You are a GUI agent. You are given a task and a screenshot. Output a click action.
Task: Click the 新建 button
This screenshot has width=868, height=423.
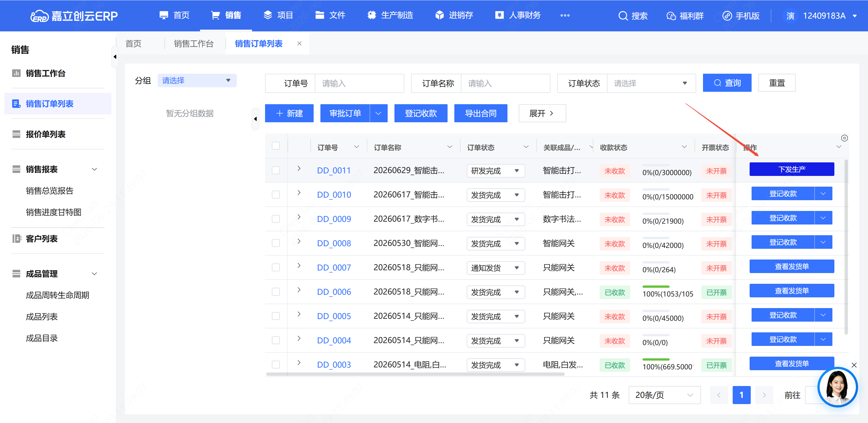tap(289, 113)
